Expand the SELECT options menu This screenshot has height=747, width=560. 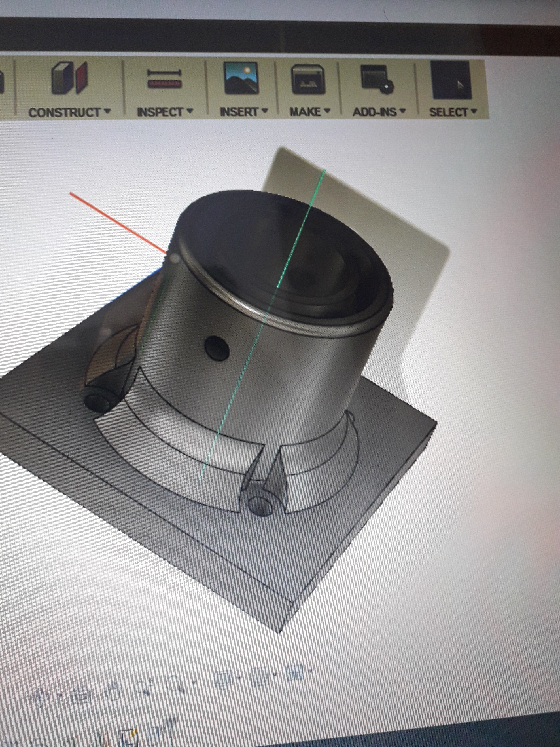[453, 112]
